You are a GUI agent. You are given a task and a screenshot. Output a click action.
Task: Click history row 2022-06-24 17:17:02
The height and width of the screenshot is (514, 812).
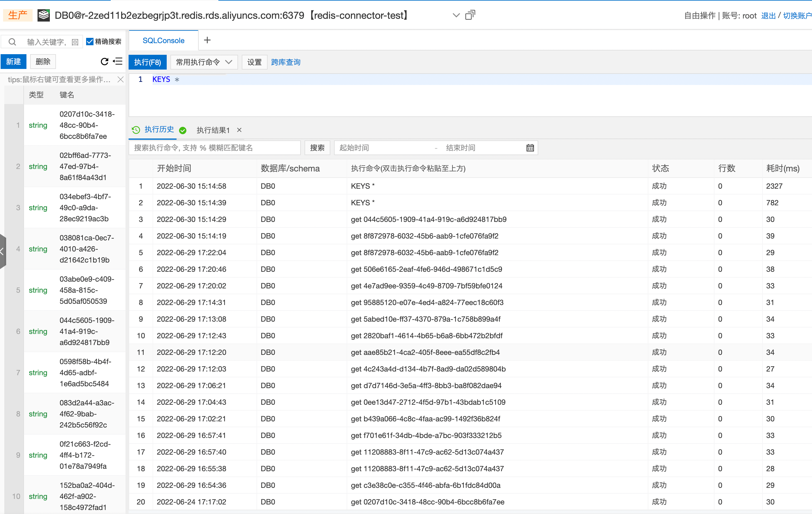click(x=470, y=502)
